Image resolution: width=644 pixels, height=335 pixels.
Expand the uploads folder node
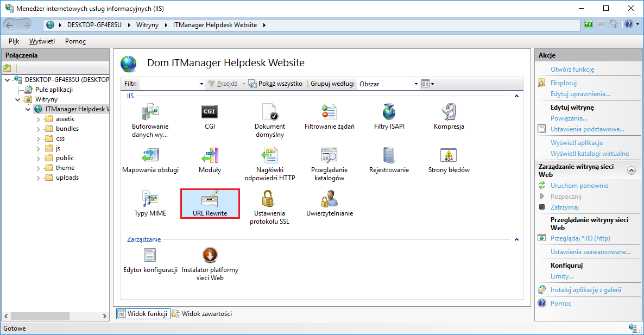click(x=38, y=178)
